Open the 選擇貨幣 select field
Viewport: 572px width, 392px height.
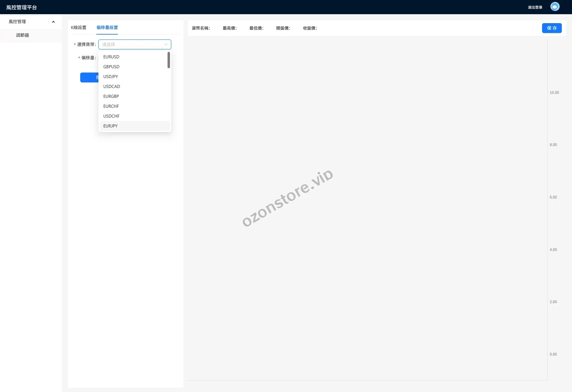(133, 44)
